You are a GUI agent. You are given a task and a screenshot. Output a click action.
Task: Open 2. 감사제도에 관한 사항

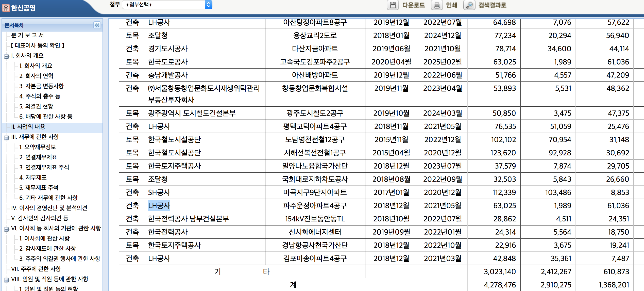(48, 249)
